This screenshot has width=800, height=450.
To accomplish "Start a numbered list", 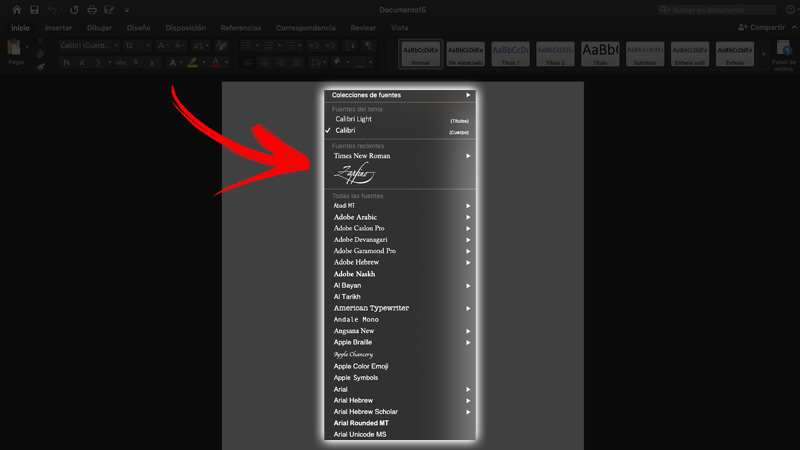I will tap(269, 45).
